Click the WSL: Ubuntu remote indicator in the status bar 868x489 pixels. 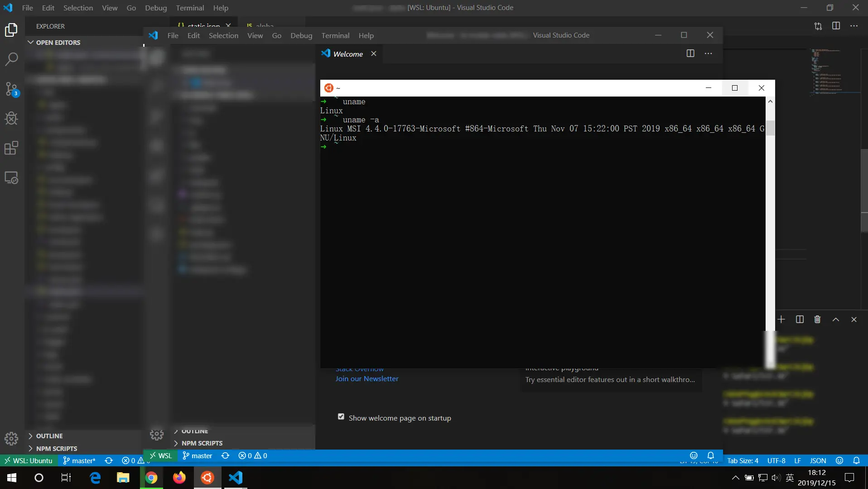pos(28,461)
